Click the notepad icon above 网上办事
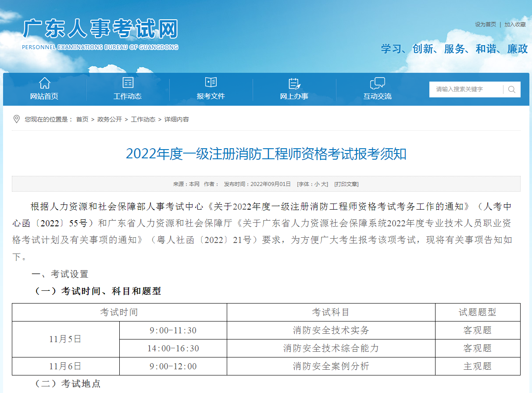532x393 pixels. pos(294,83)
